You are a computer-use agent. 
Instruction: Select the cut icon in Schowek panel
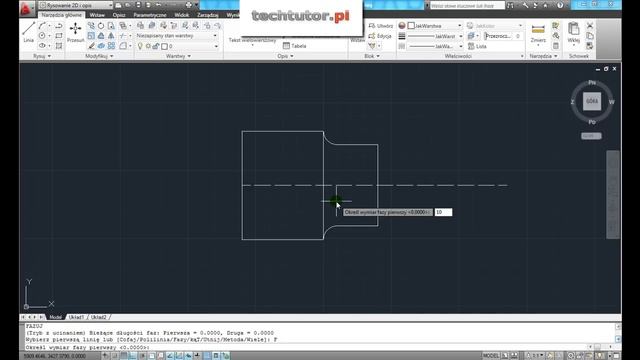click(x=590, y=26)
